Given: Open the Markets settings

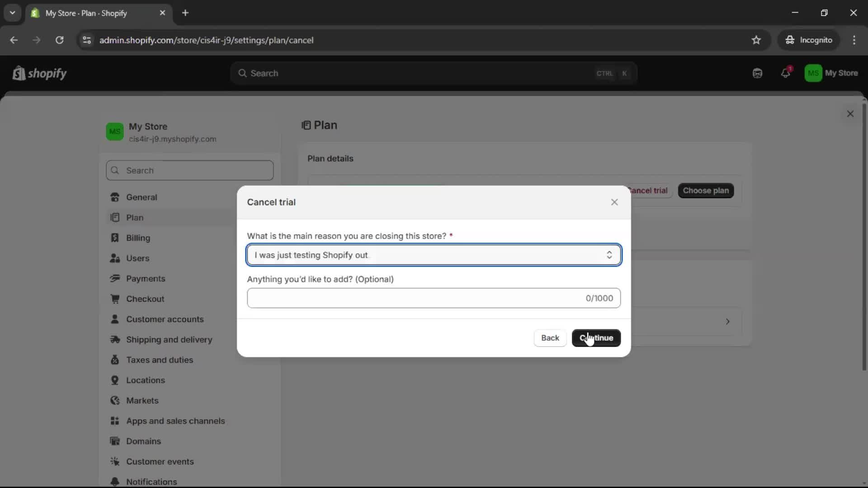Looking at the screenshot, I should tap(142, 400).
